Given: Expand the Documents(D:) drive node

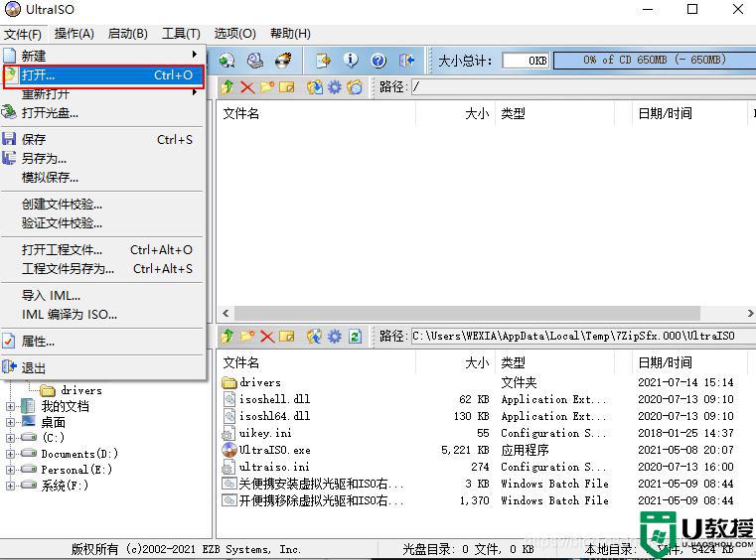Looking at the screenshot, I should coord(10,454).
